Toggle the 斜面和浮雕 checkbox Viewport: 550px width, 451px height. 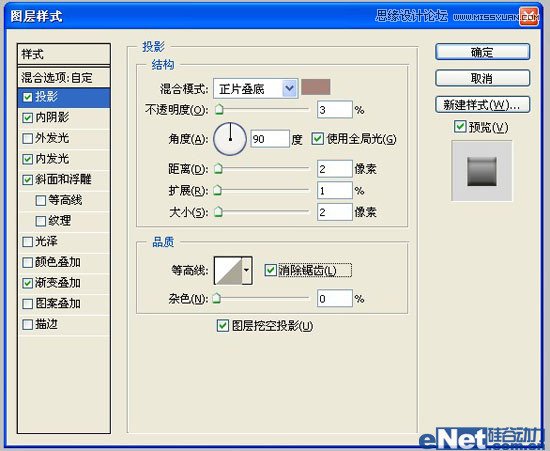coord(27,180)
